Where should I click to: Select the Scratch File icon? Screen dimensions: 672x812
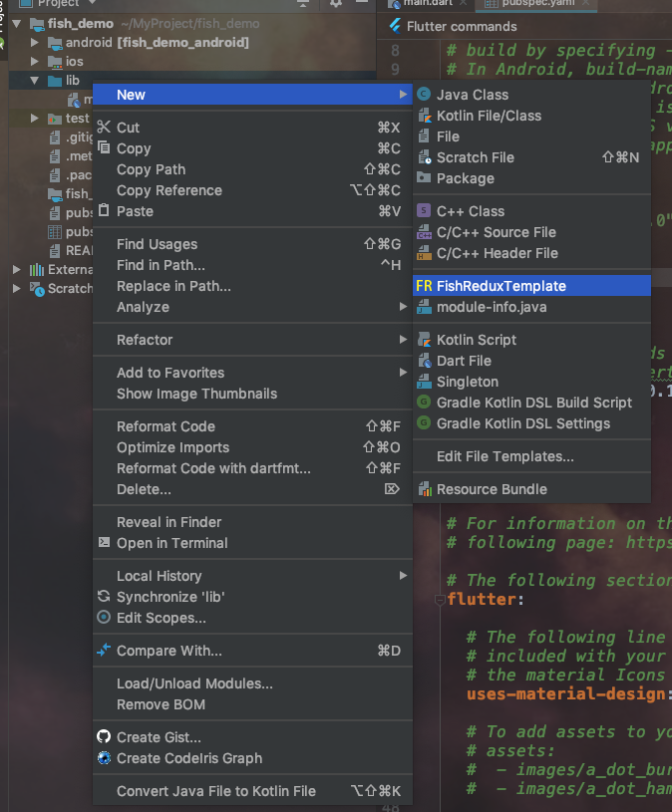[424, 157]
